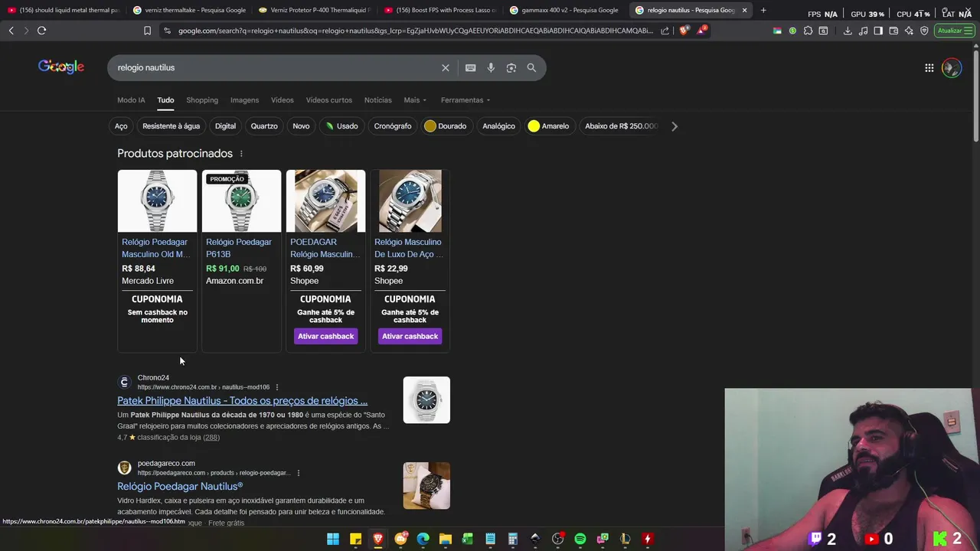The width and height of the screenshot is (980, 551).
Task: Open Spotify from the taskbar
Action: click(x=580, y=539)
